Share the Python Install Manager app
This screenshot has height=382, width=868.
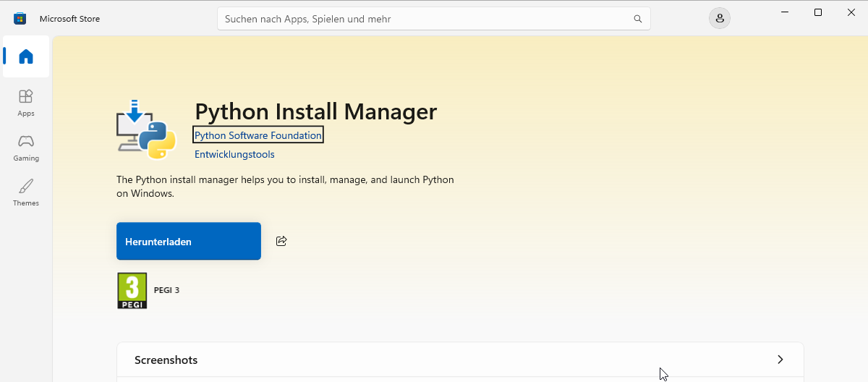281,241
